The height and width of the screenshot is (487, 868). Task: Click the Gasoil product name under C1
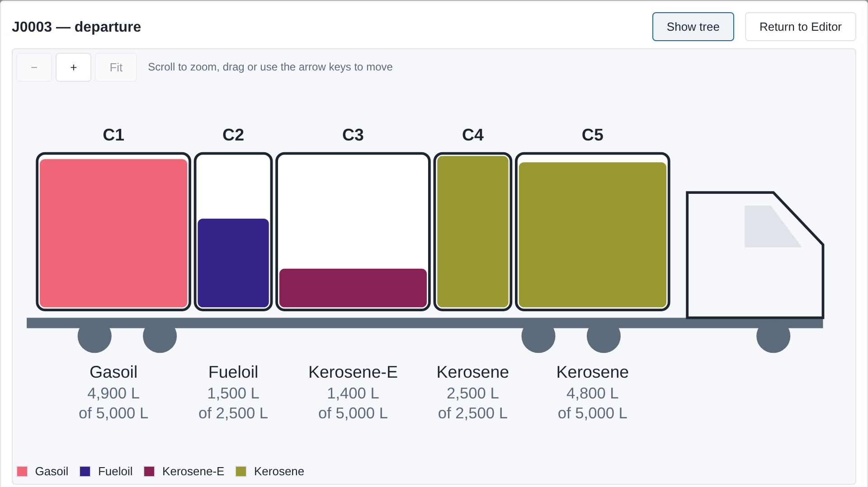113,372
